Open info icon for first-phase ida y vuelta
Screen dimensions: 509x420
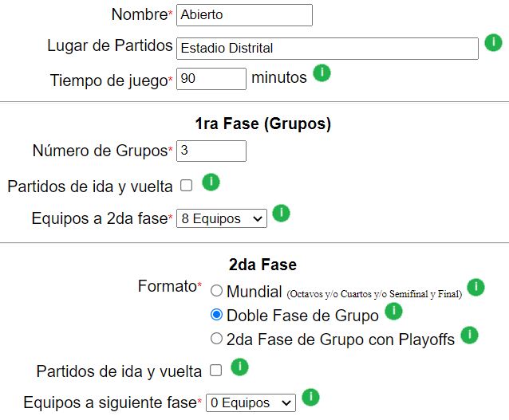pos(211,182)
